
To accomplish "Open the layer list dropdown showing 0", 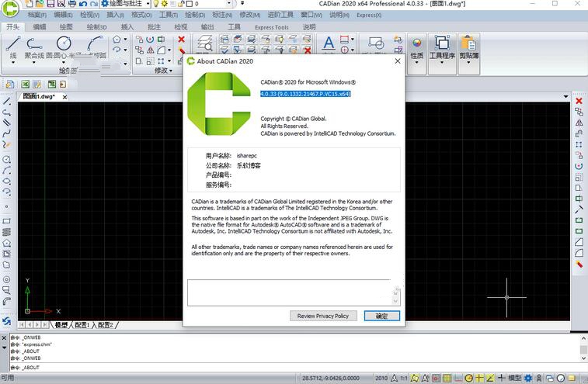I will [x=229, y=4].
